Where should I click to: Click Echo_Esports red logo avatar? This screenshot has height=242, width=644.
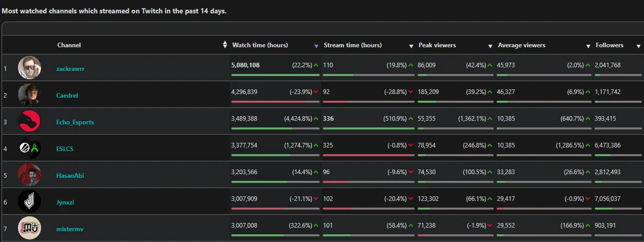tap(29, 121)
